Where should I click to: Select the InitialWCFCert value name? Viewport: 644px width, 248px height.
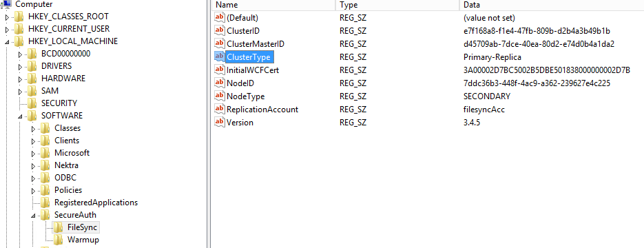(x=253, y=70)
